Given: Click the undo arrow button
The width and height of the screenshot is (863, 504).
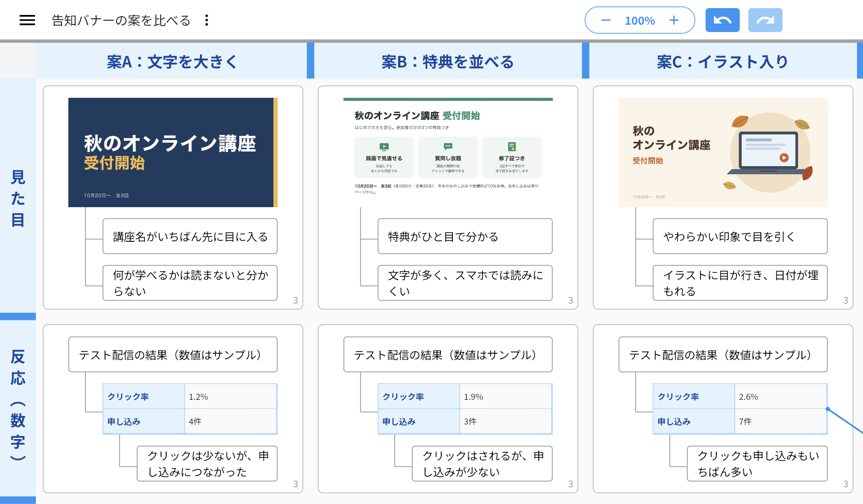Looking at the screenshot, I should pos(722,20).
